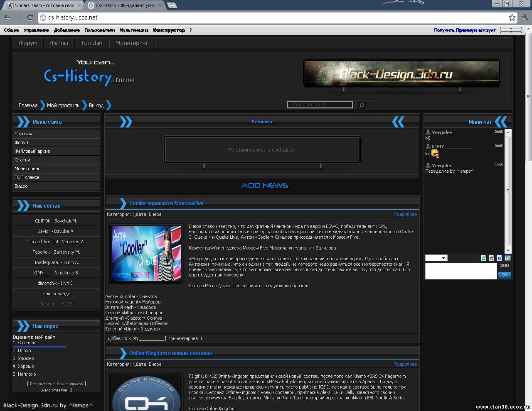532x411 pixels.
Task: Click KIMY user icon in mini-chat
Action: coord(428,146)
